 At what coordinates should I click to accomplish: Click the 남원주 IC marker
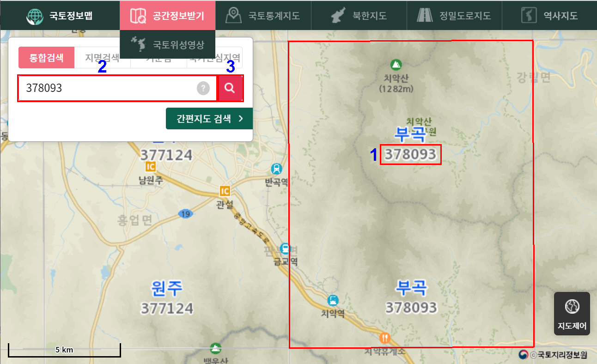tap(150, 166)
